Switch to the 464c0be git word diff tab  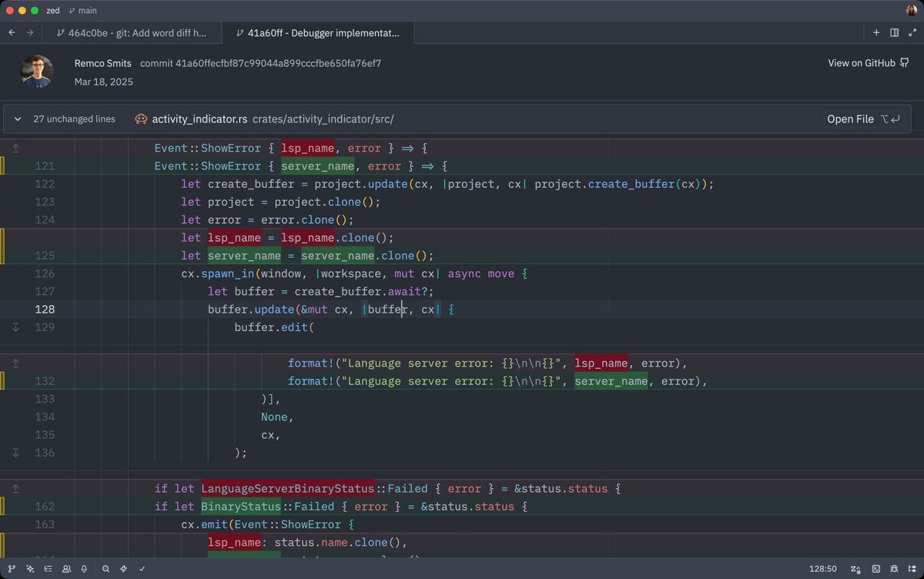(x=132, y=33)
